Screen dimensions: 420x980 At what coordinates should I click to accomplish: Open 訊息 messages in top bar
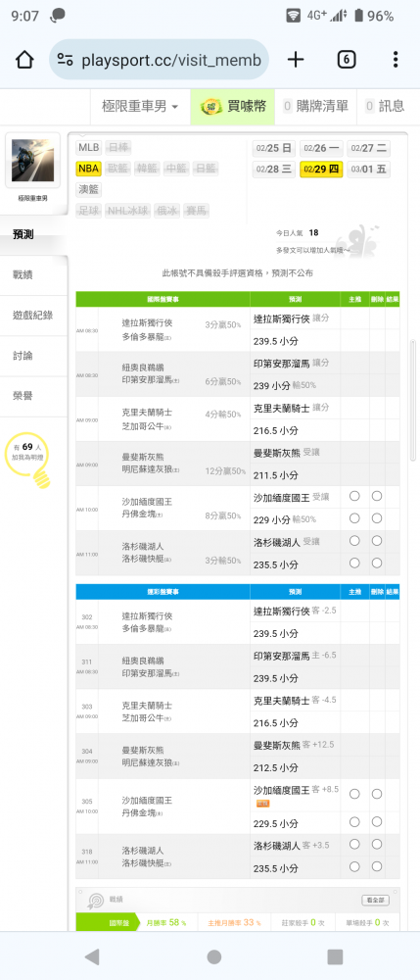[x=385, y=107]
